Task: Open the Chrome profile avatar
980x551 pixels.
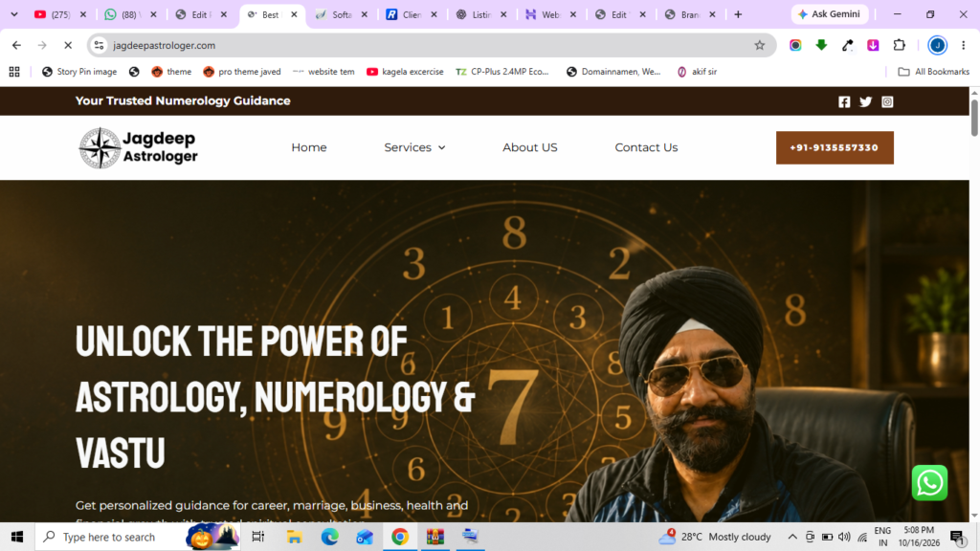Action: pyautogui.click(x=937, y=45)
